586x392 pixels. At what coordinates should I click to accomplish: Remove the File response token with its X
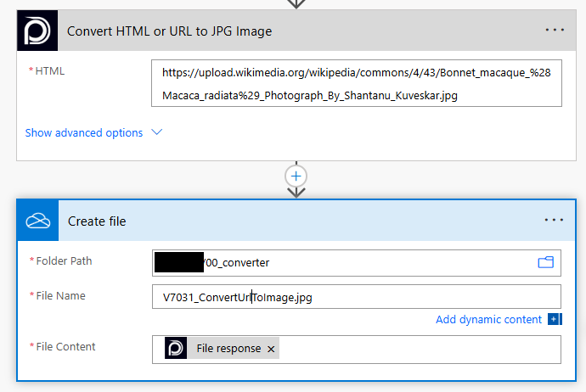click(271, 349)
